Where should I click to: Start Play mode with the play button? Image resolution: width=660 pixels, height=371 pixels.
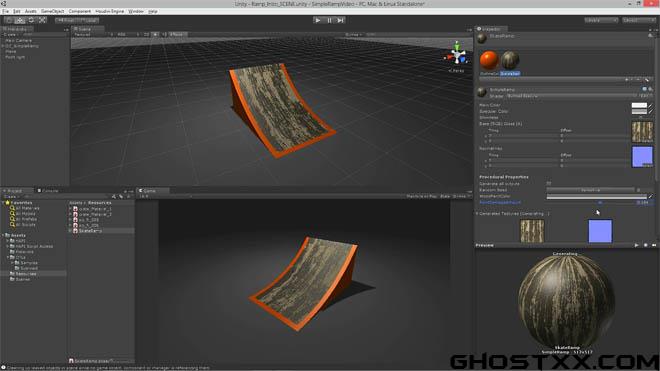(318, 20)
